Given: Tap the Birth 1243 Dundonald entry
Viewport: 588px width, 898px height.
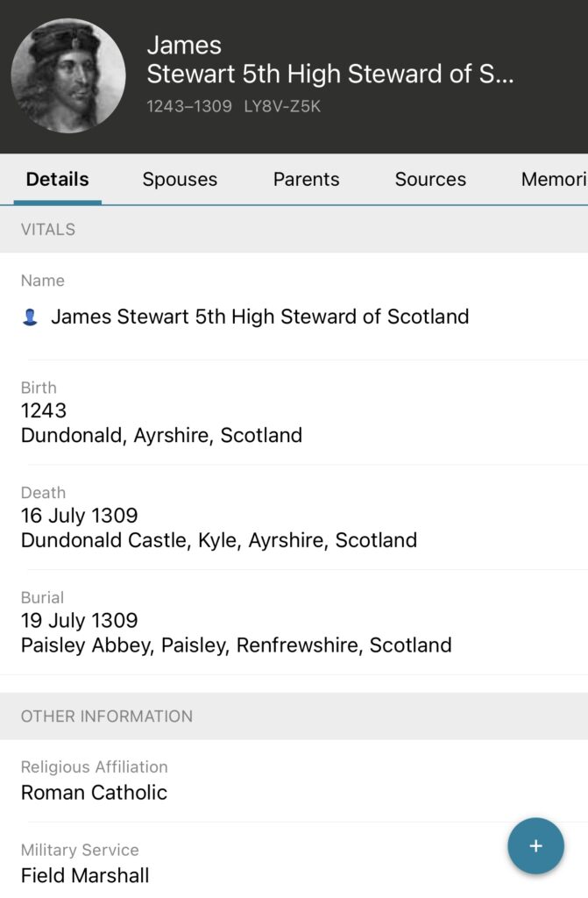Looking at the screenshot, I should [161, 423].
